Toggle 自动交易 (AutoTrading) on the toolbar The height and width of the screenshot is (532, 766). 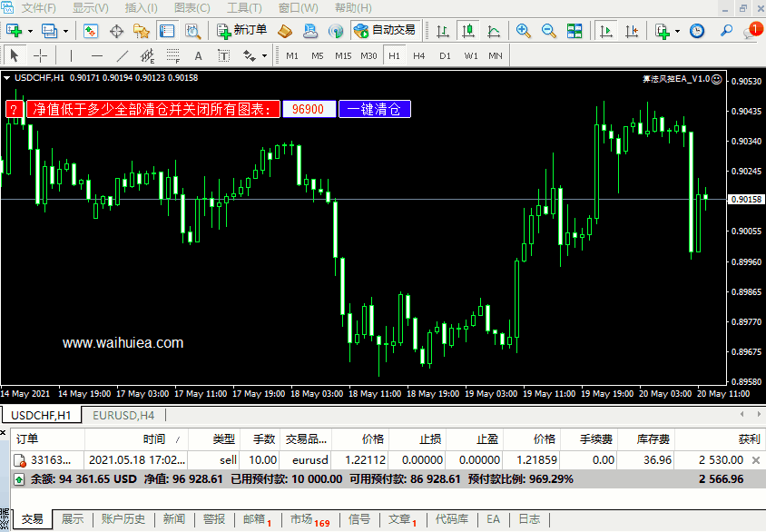[x=384, y=30]
